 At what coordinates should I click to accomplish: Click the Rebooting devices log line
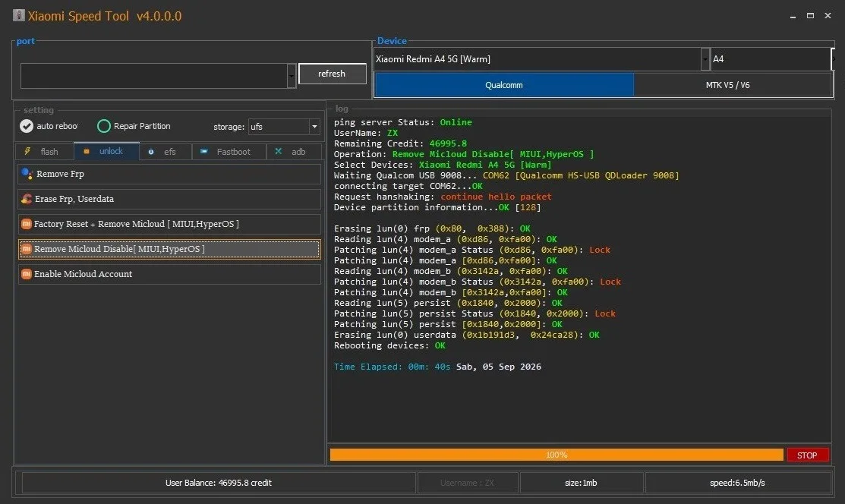point(389,345)
